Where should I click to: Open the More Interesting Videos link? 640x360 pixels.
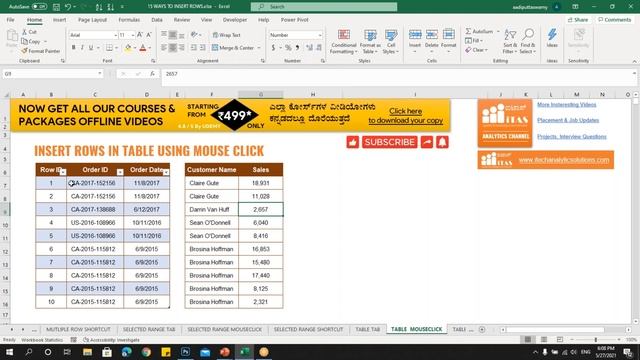(567, 105)
